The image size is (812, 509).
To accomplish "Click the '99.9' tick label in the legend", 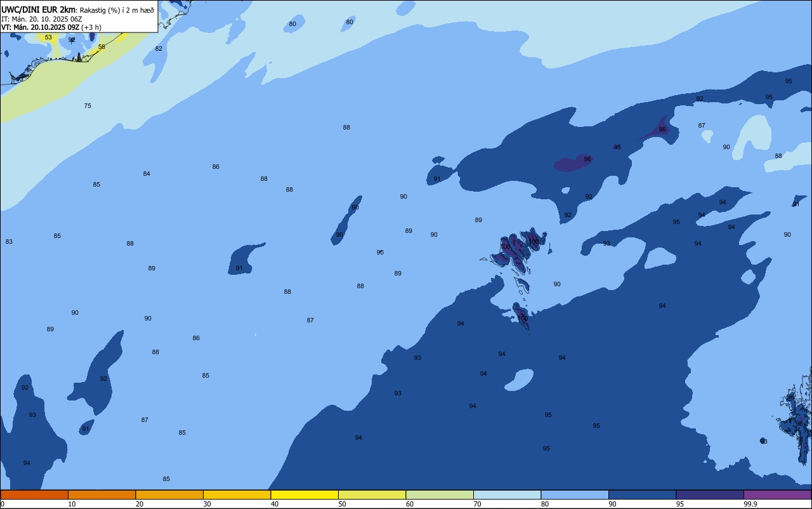I will point(750,504).
